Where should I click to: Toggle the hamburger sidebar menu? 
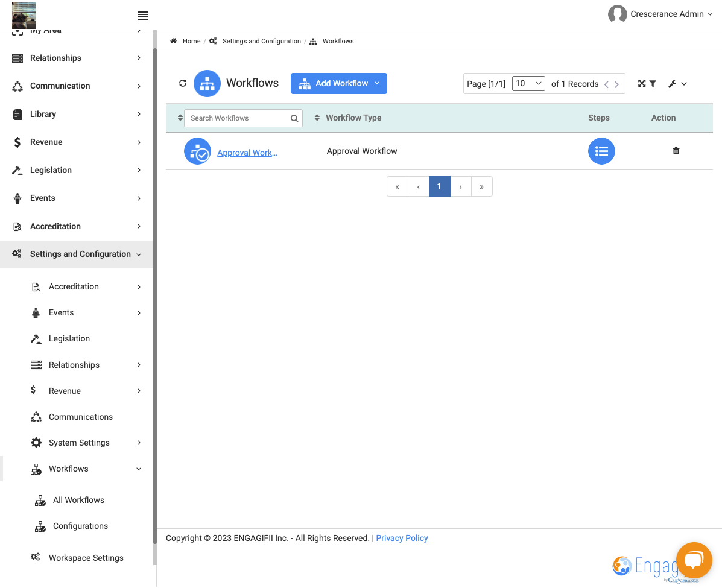[143, 16]
